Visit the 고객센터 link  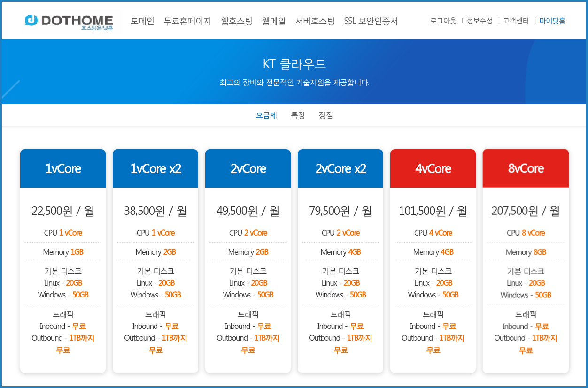pyautogui.click(x=516, y=21)
